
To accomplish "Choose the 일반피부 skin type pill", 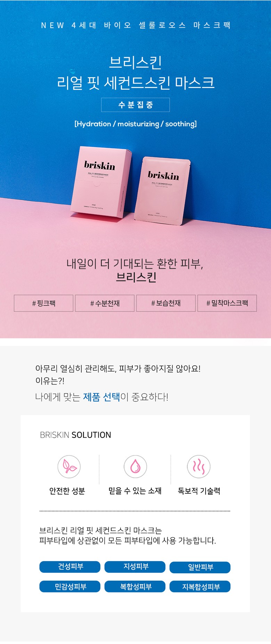I will point(200,567).
